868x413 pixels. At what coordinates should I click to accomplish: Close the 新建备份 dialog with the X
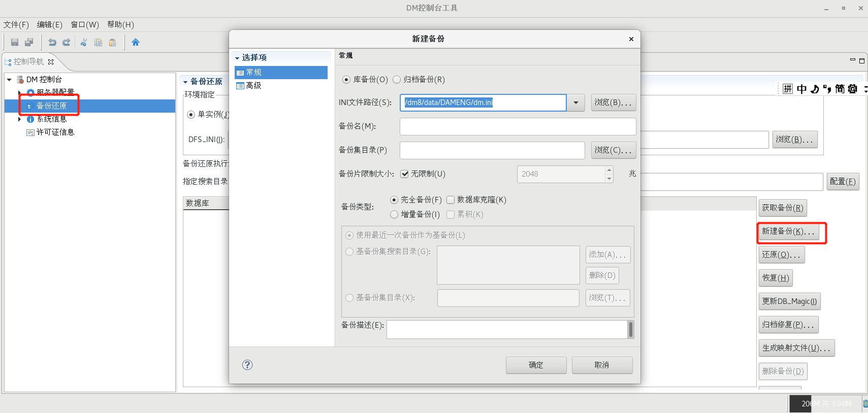click(631, 39)
